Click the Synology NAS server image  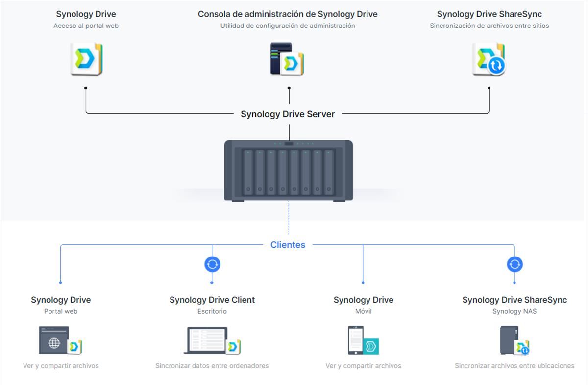[x=289, y=170]
